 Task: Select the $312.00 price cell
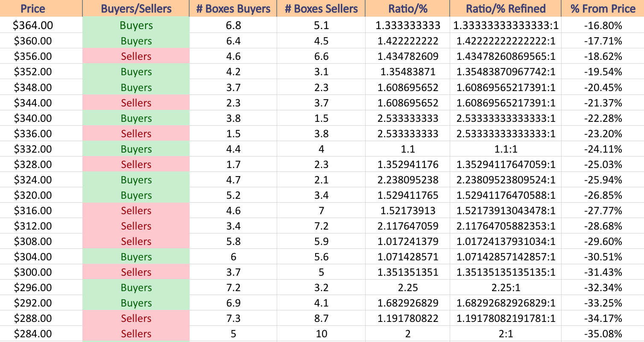coord(41,226)
